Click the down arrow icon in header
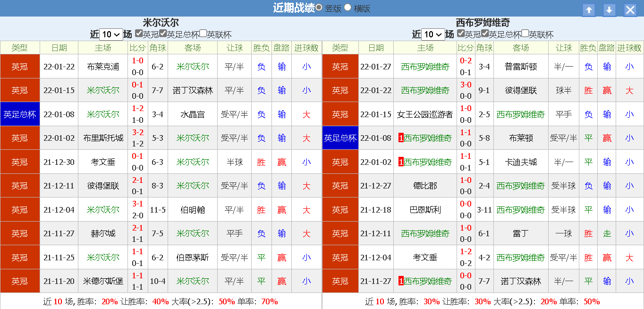 pyautogui.click(x=610, y=10)
